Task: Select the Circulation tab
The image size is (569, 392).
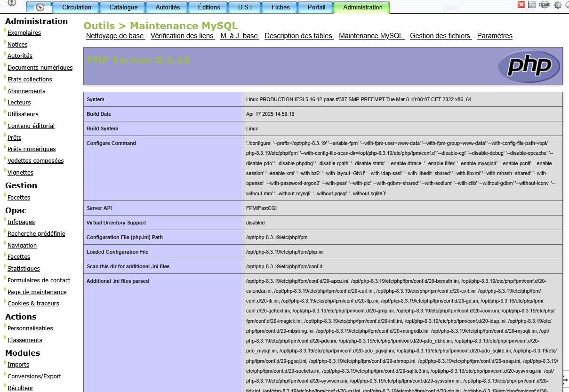Action: (77, 7)
